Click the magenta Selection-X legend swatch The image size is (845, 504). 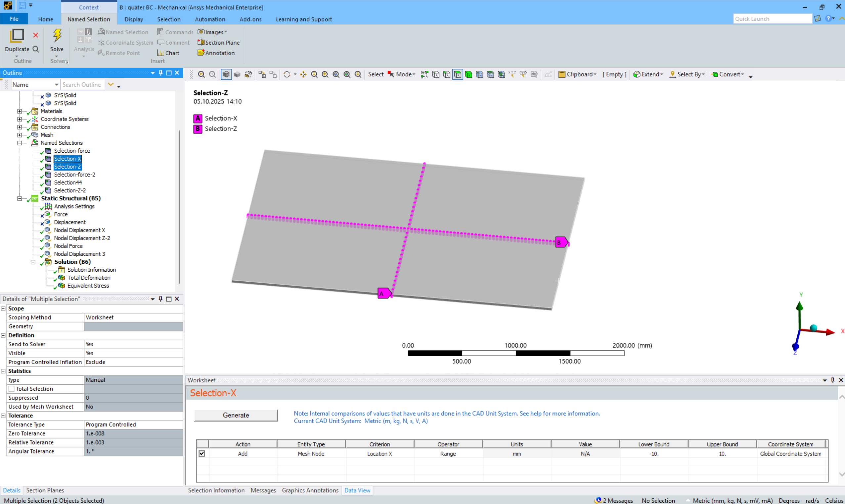(x=198, y=119)
